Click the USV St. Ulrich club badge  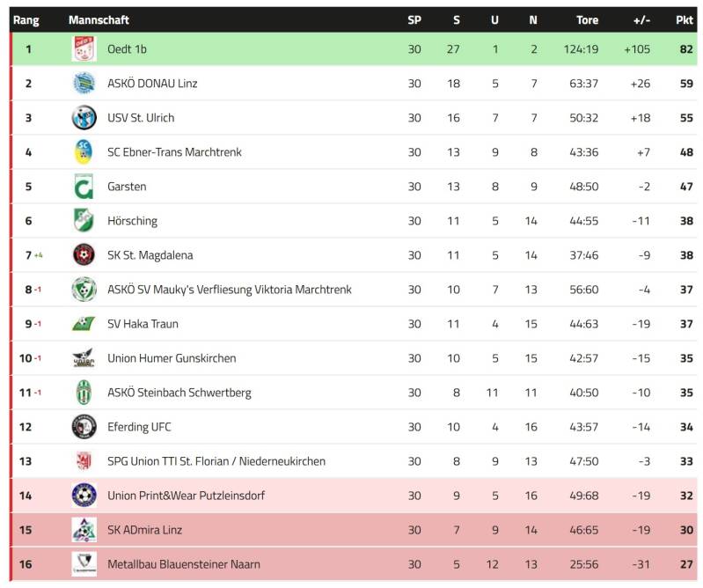(84, 118)
